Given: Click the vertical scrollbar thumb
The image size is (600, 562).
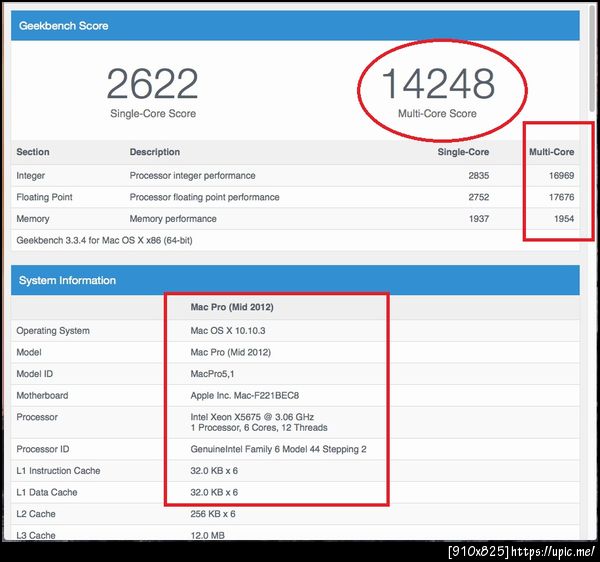Looking at the screenshot, I should tap(593, 60).
